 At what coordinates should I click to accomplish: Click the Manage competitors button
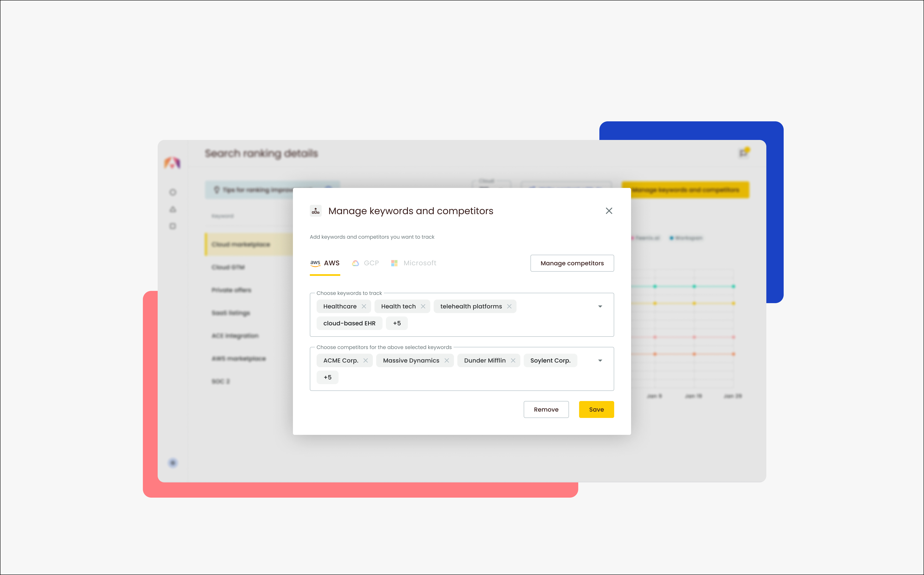click(x=572, y=263)
